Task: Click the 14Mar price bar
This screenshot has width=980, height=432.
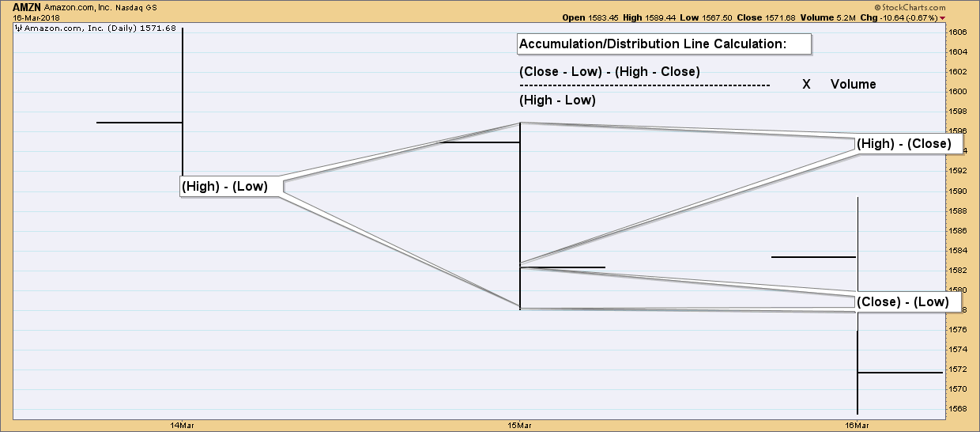Action: (183, 103)
